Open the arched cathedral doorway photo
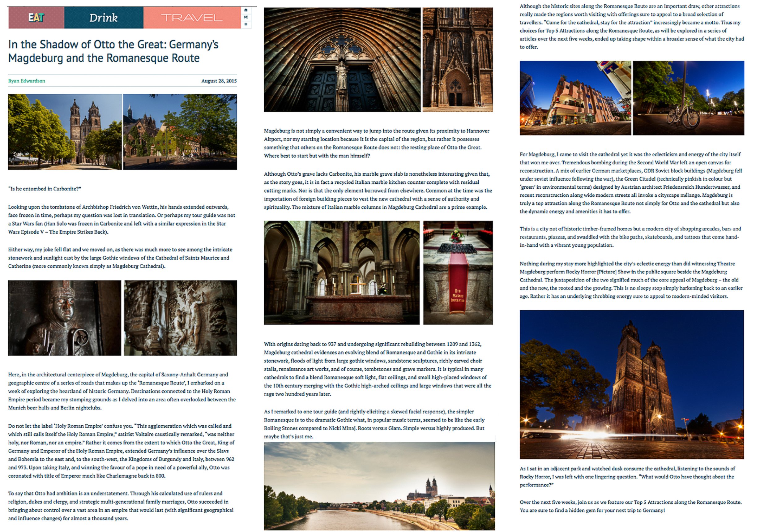 [x=342, y=59]
